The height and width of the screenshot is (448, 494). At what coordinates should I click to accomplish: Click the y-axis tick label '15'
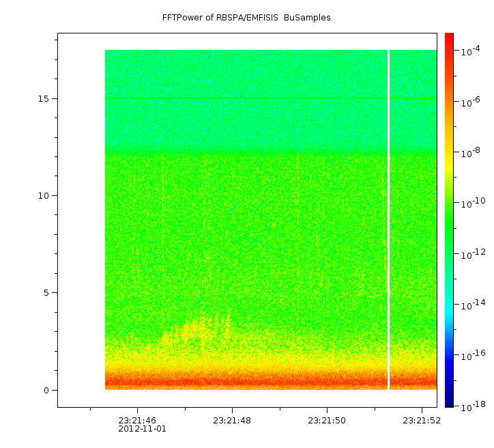pyautogui.click(x=44, y=98)
